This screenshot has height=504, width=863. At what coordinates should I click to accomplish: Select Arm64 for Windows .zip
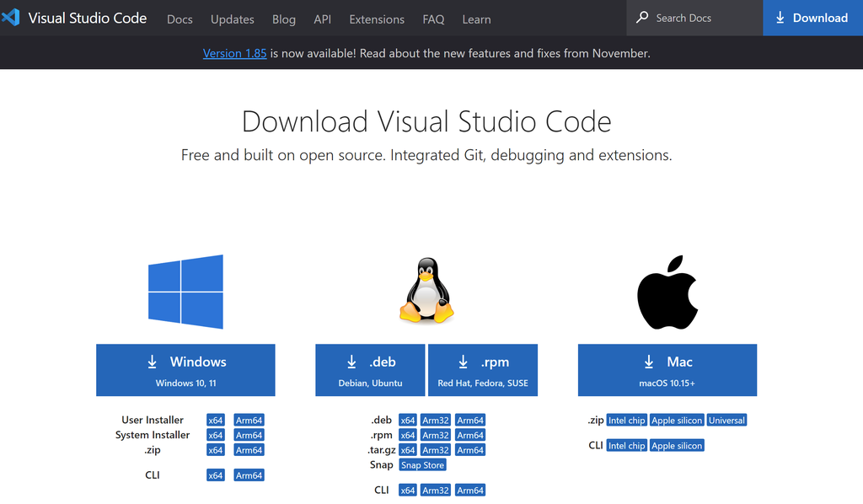tap(249, 450)
